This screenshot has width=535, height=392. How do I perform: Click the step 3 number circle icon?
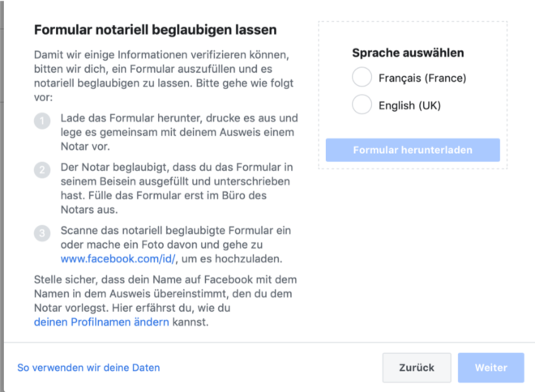point(42,233)
